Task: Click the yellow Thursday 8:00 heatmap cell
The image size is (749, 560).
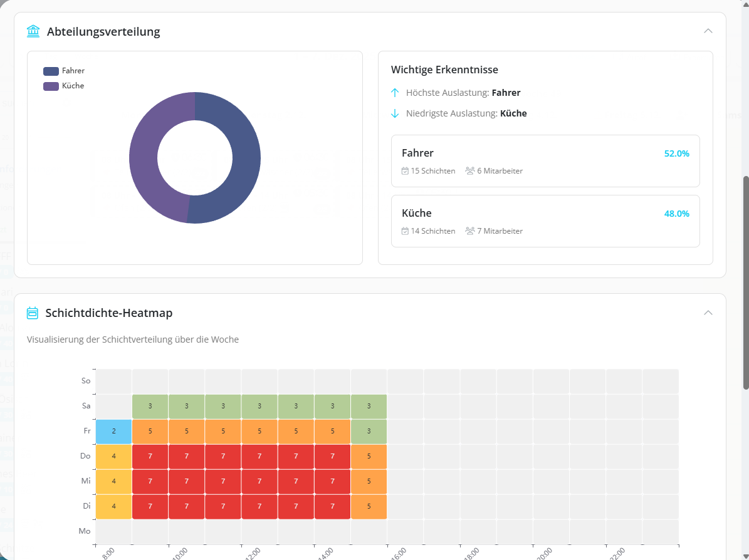Action: 113,457
